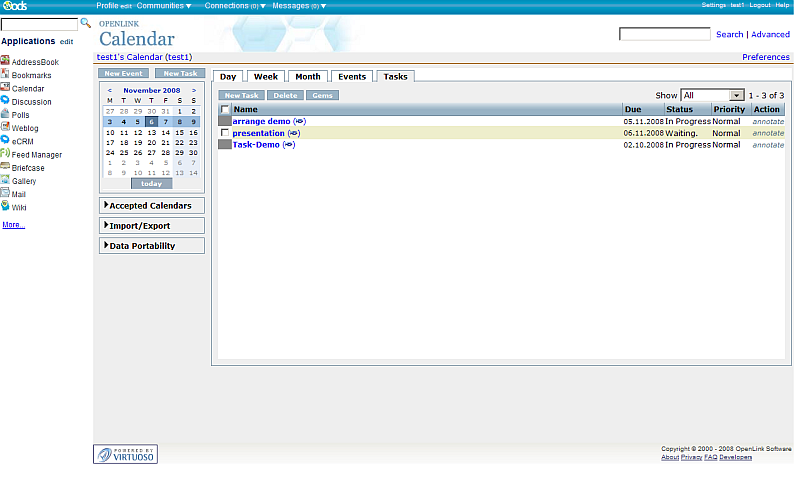Expand the Accepted Calendars section
Viewport: 800px width, 495px height.
[152, 205]
